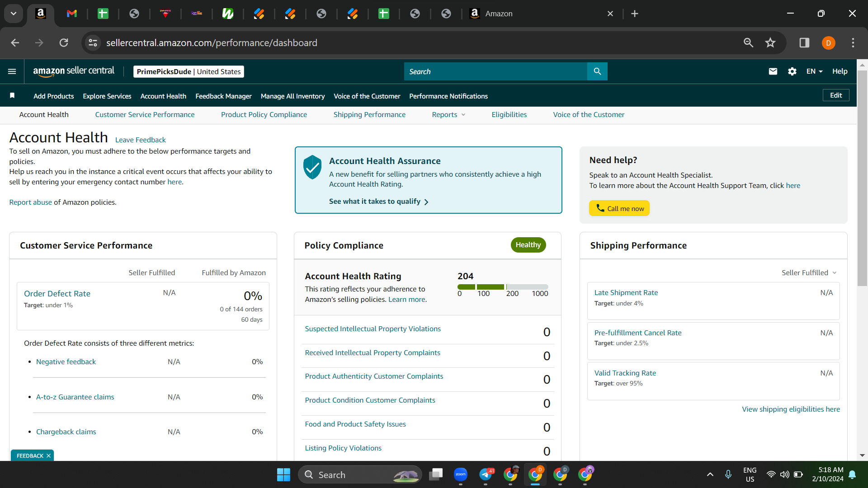Click the taskbar microphone icon
This screenshot has width=868, height=488.
pos(728,474)
